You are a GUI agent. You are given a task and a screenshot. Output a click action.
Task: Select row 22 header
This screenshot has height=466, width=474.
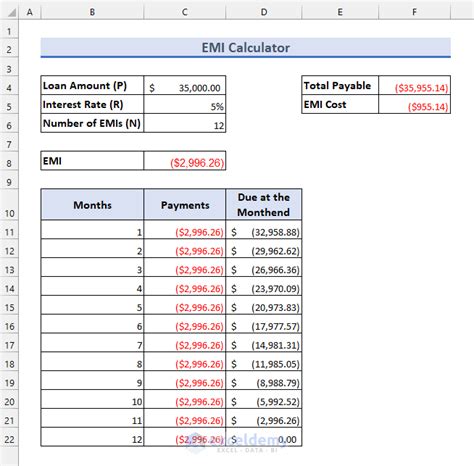coord(9,439)
